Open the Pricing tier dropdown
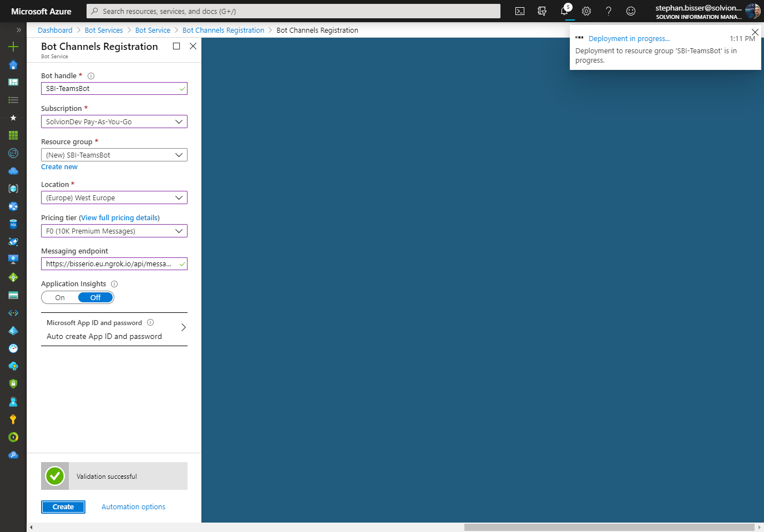Viewport: 764px width, 532px height. (x=114, y=231)
